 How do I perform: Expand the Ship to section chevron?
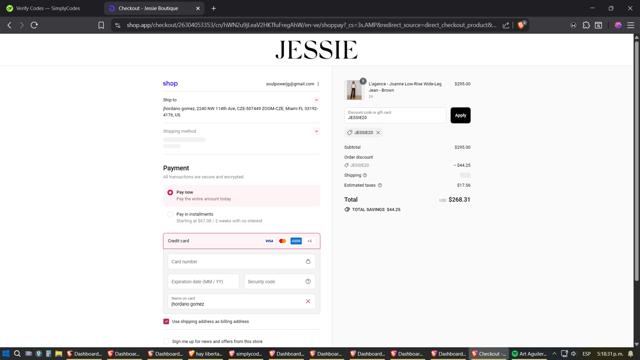[316, 100]
